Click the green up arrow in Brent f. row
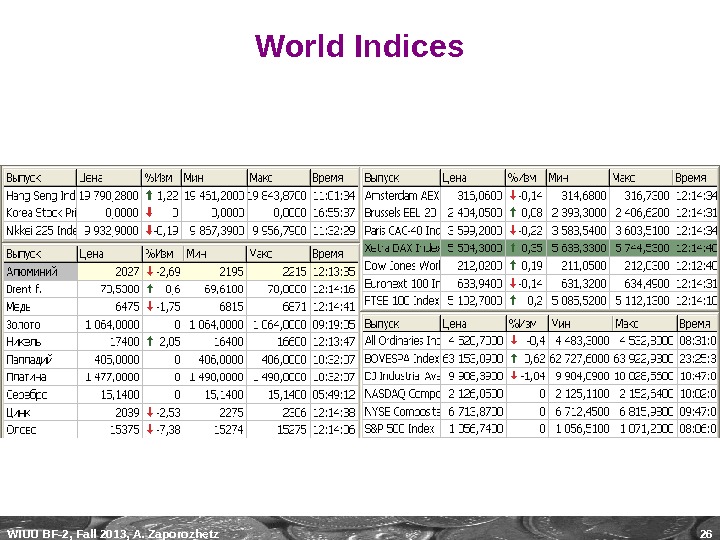Image resolution: width=720 pixels, height=540 pixels. [x=150, y=289]
